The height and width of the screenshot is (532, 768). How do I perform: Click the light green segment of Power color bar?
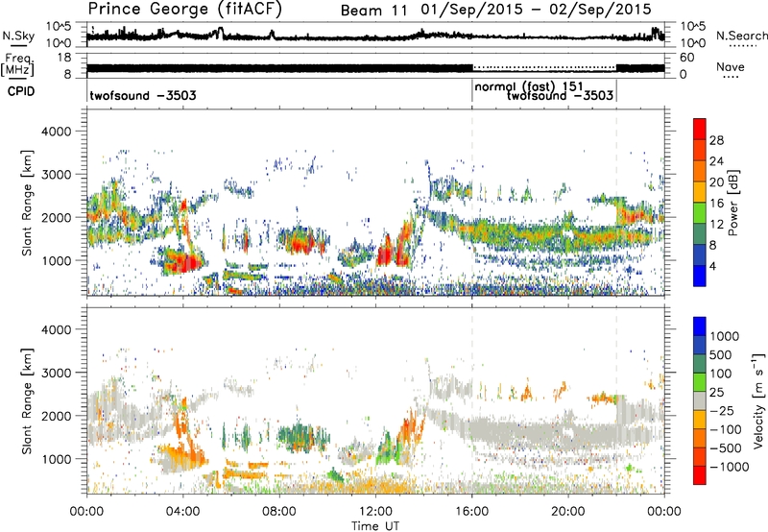click(x=700, y=213)
